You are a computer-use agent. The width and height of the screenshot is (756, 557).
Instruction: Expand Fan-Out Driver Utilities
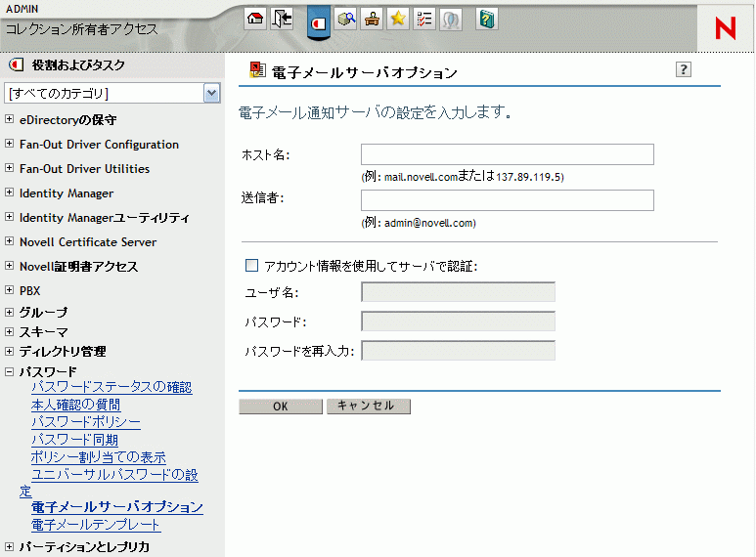coord(9,168)
